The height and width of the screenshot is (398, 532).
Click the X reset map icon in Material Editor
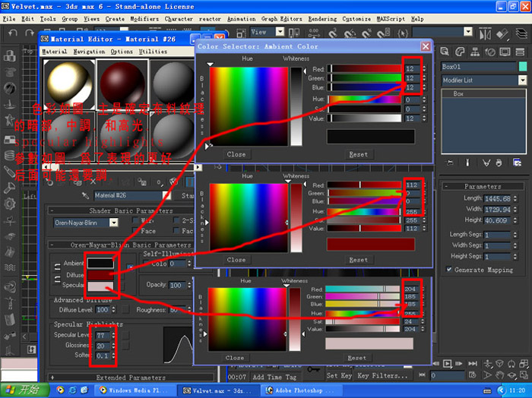pyautogui.click(x=93, y=182)
